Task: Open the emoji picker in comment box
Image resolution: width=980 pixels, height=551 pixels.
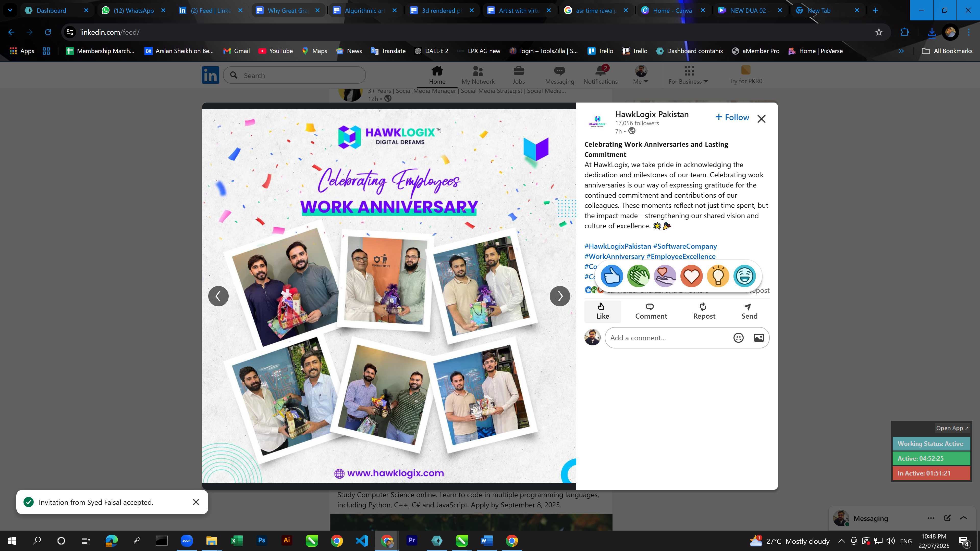Action: [738, 338]
